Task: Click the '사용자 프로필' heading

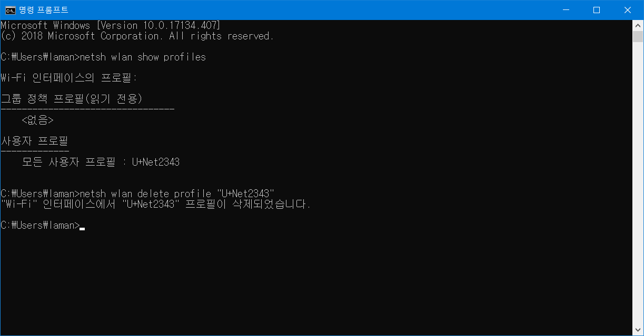Action: (x=35, y=141)
